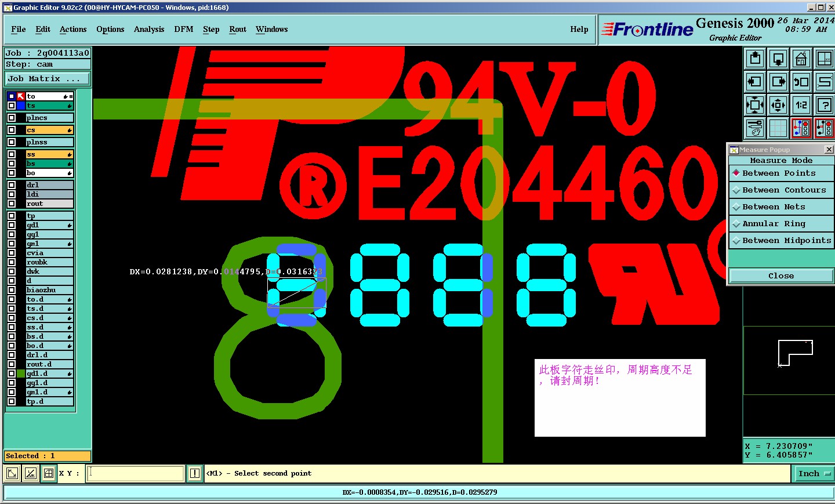This screenshot has height=504, width=835.
Task: Select Between Points measure mode
Action: 781,173
